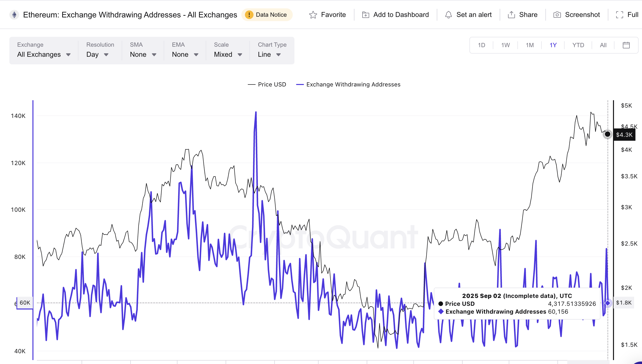Click the Screenshot camera icon
The image size is (642, 364).
click(557, 15)
